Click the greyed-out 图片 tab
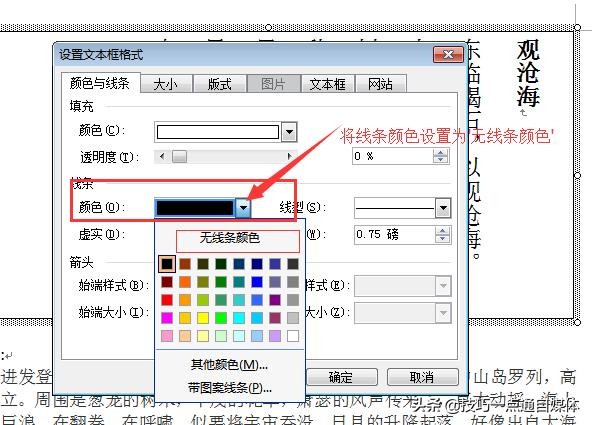 [x=273, y=84]
